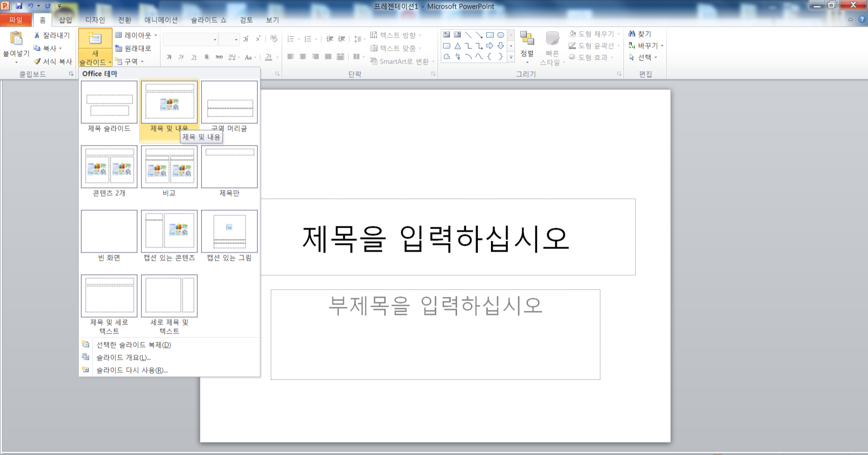This screenshot has width=868, height=455.
Task: Toggle Underline formatting
Action: pos(194,57)
